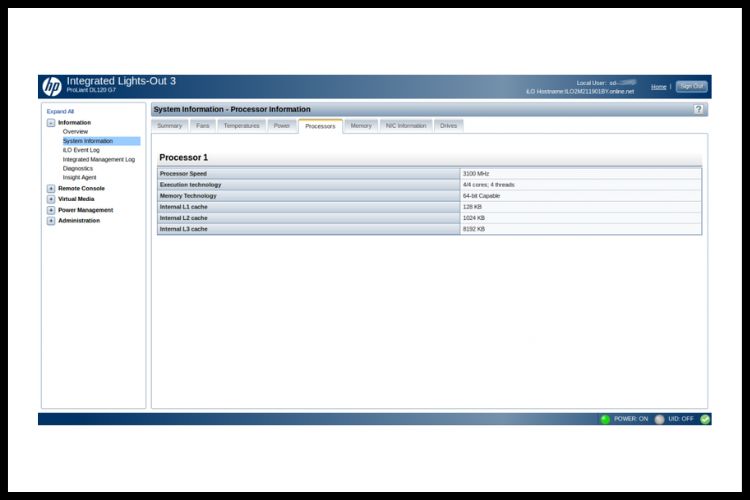The width and height of the screenshot is (750, 500).
Task: Switch to the Memory tab
Action: [361, 126]
